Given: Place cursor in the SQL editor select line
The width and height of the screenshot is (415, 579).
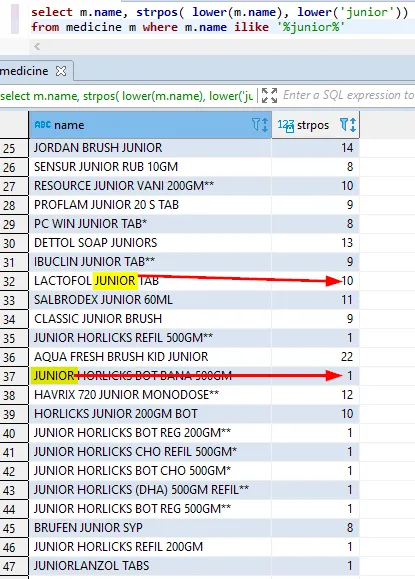Looking at the screenshot, I should tap(220, 12).
